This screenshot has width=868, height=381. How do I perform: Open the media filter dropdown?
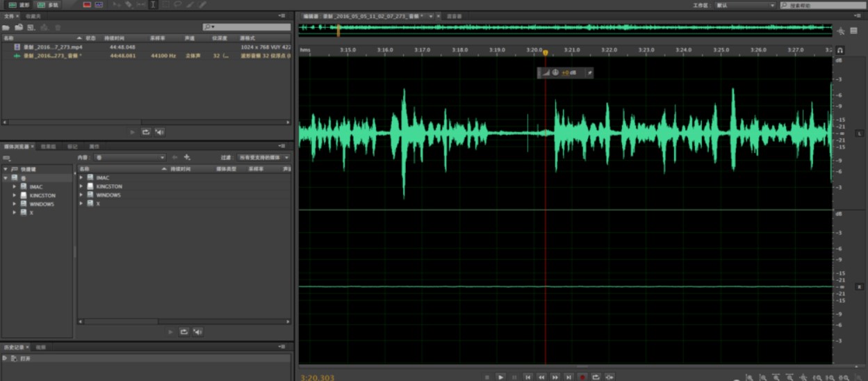[263, 158]
